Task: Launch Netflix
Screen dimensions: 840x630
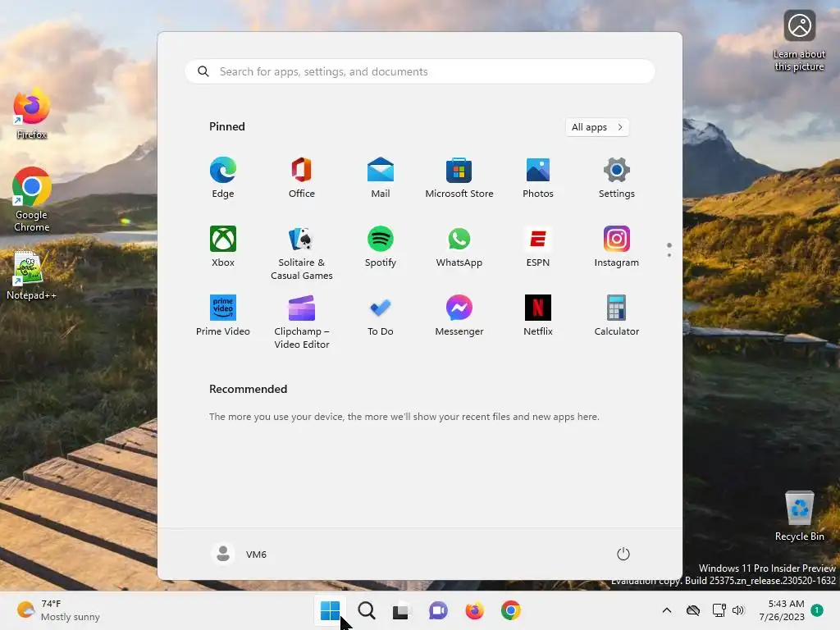Action: [x=538, y=316]
